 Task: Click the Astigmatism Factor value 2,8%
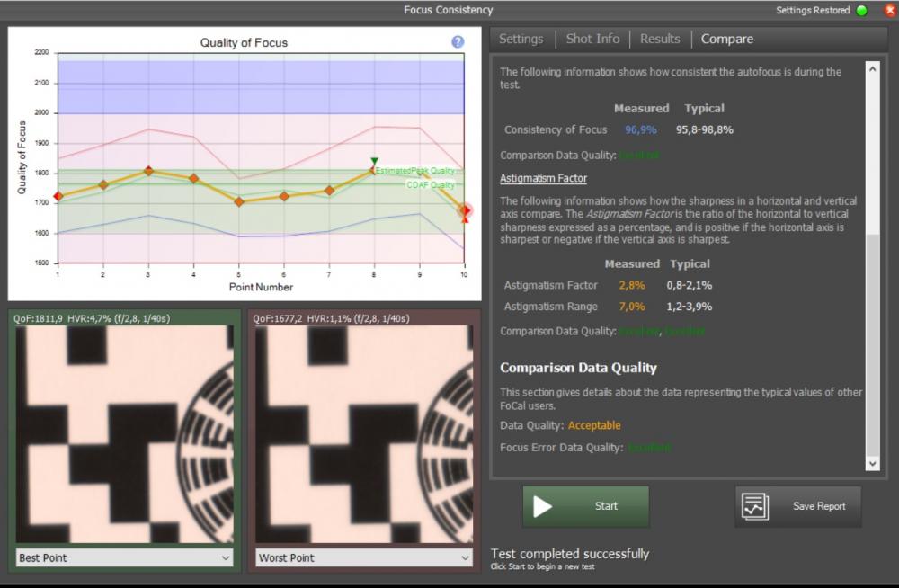[x=632, y=285]
